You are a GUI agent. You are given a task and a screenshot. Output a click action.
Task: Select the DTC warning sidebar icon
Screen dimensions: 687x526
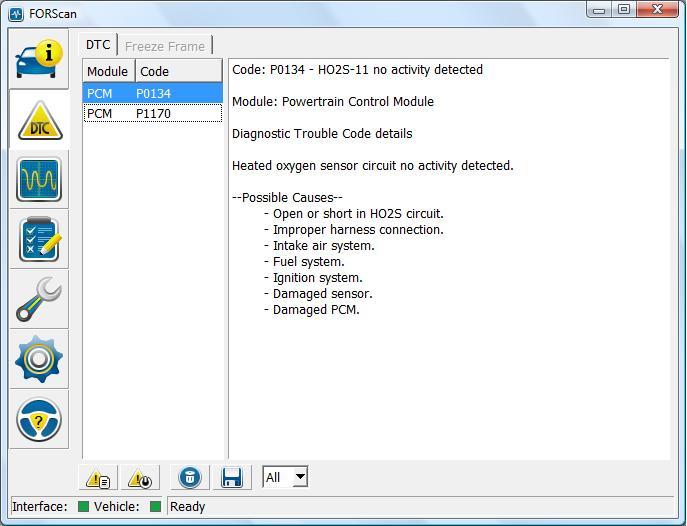pyautogui.click(x=39, y=119)
